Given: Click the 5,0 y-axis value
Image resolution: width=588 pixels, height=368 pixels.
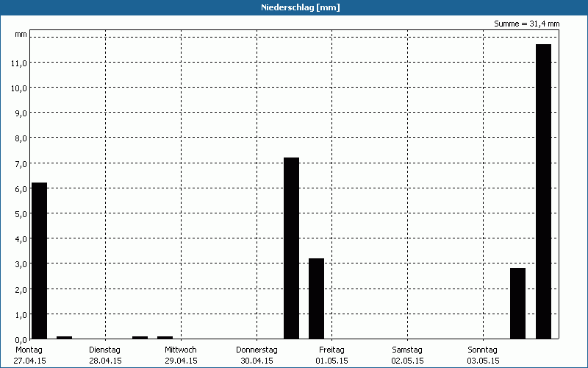Looking at the screenshot, I should click(x=21, y=214).
